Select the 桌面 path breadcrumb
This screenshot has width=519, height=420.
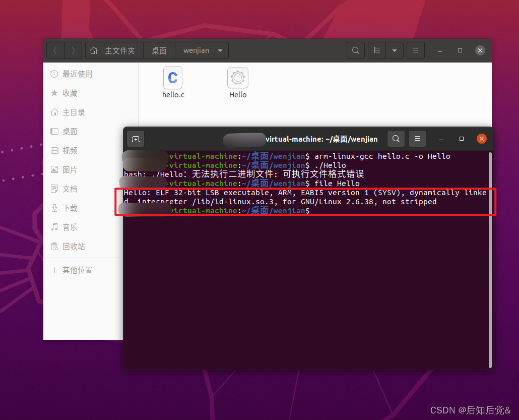click(159, 50)
